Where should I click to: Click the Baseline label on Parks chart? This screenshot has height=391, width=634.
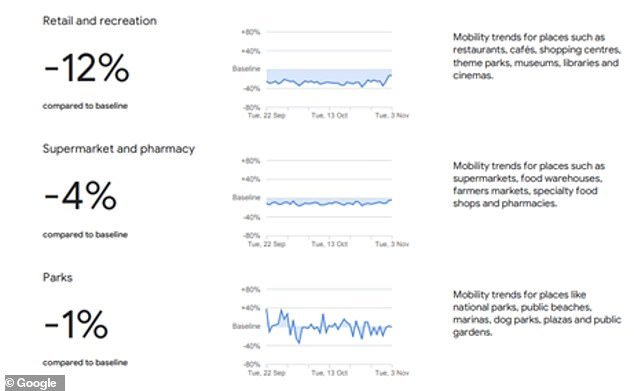[246, 326]
